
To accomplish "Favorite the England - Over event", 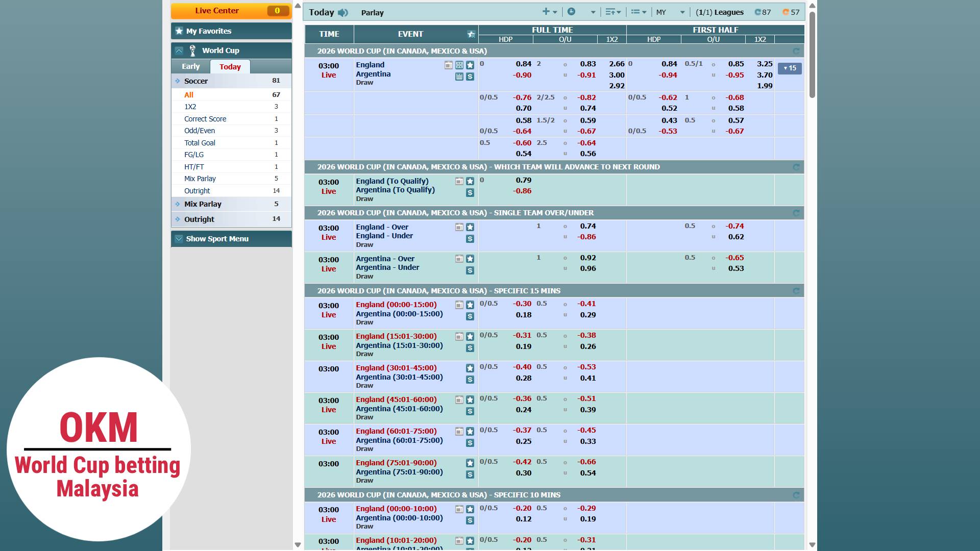I will pyautogui.click(x=470, y=227).
